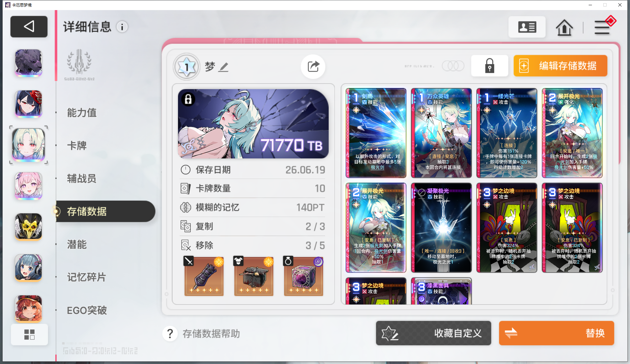Click 存储数据帮助 help link
Screen dimensions: 630x364
pyautogui.click(x=211, y=334)
